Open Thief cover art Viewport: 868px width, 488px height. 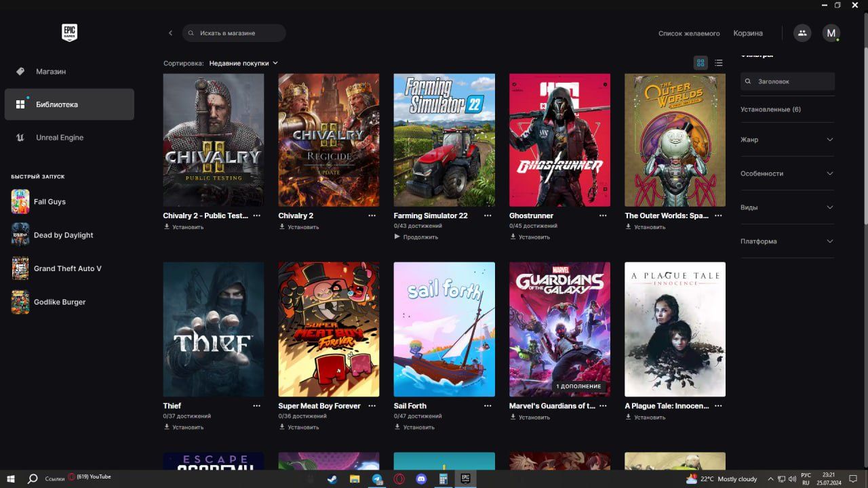click(x=214, y=329)
